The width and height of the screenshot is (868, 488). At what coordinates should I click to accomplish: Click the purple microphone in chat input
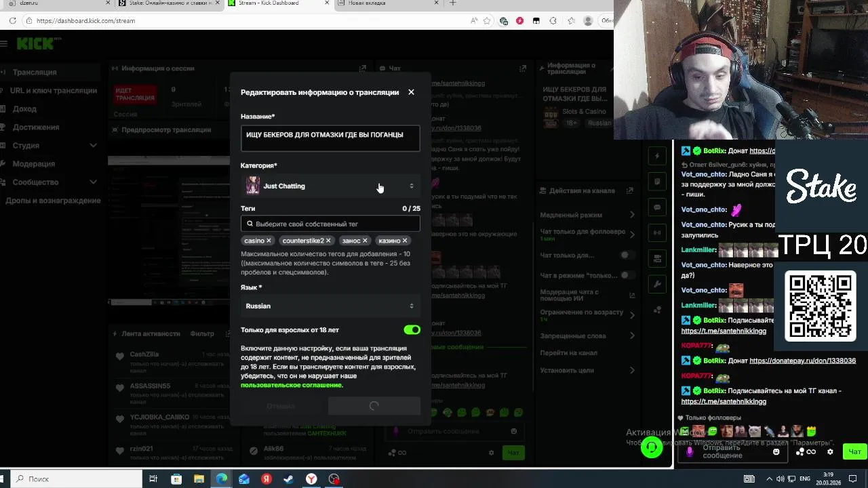[690, 451]
